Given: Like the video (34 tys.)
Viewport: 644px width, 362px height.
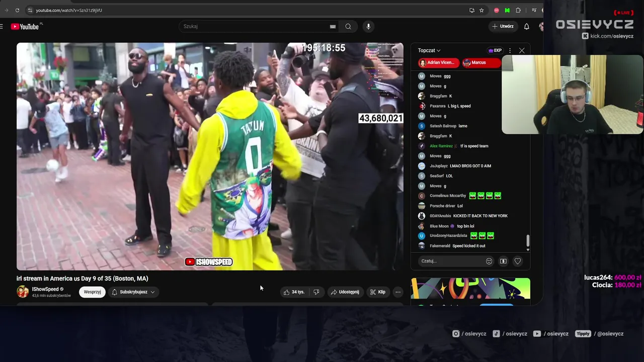Looking at the screenshot, I should pyautogui.click(x=294, y=292).
